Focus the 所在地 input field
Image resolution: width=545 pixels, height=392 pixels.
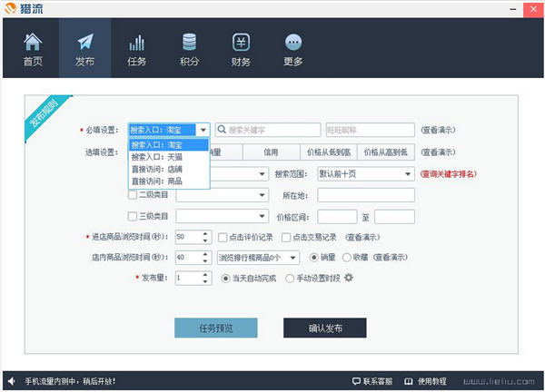click(366, 195)
